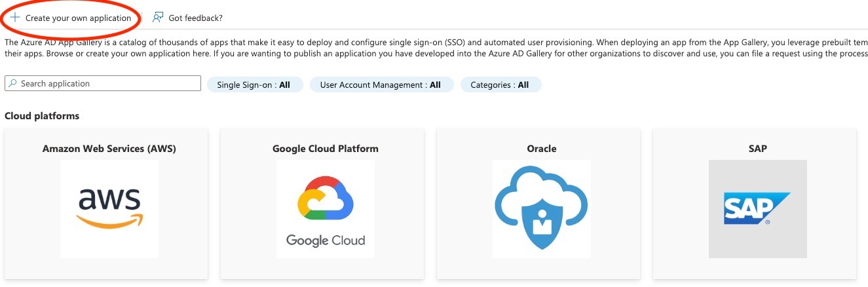Image resolution: width=868 pixels, height=287 pixels.
Task: Click the magnifier icon in the search box
Action: 12,84
